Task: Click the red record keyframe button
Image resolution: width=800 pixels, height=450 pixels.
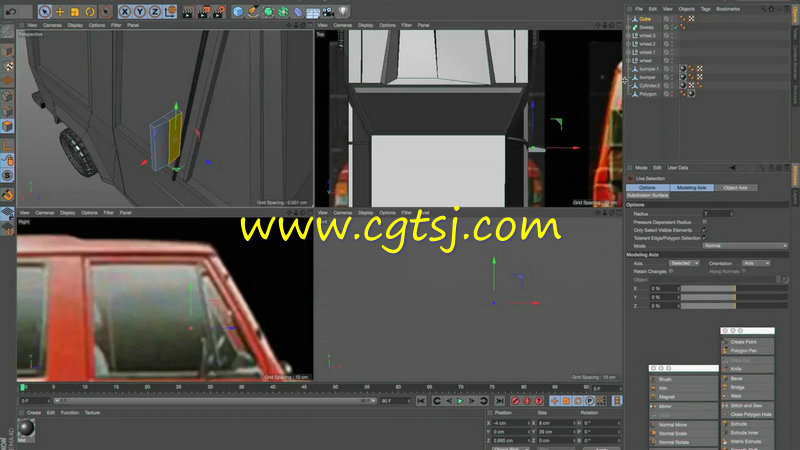Action: pyautogui.click(x=515, y=402)
